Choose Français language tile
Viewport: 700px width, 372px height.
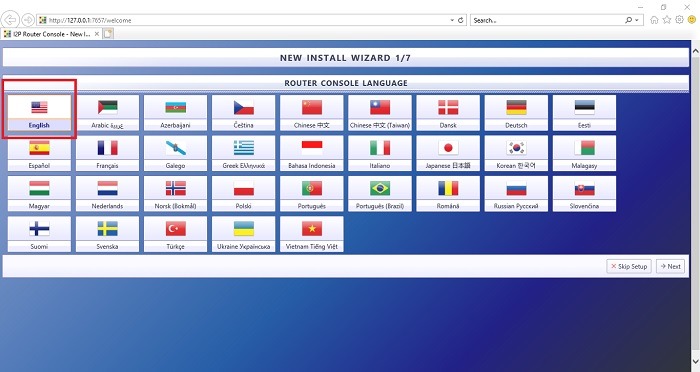pos(108,153)
